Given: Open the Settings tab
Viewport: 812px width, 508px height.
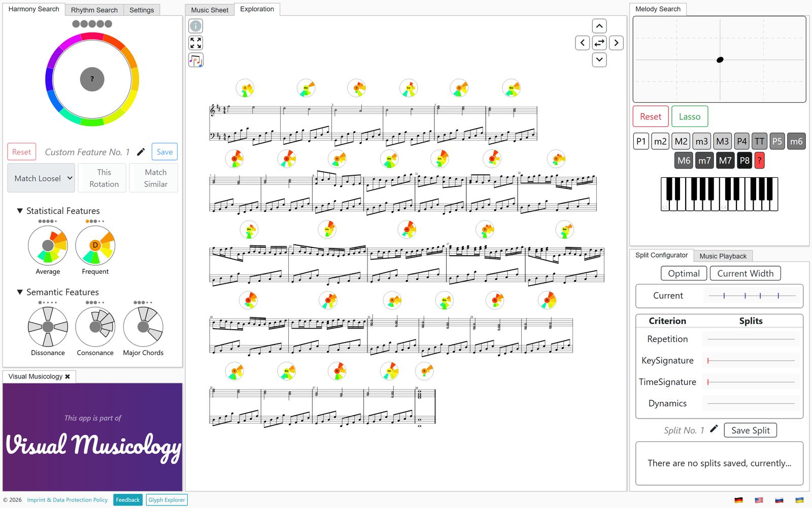Looking at the screenshot, I should click(x=142, y=10).
